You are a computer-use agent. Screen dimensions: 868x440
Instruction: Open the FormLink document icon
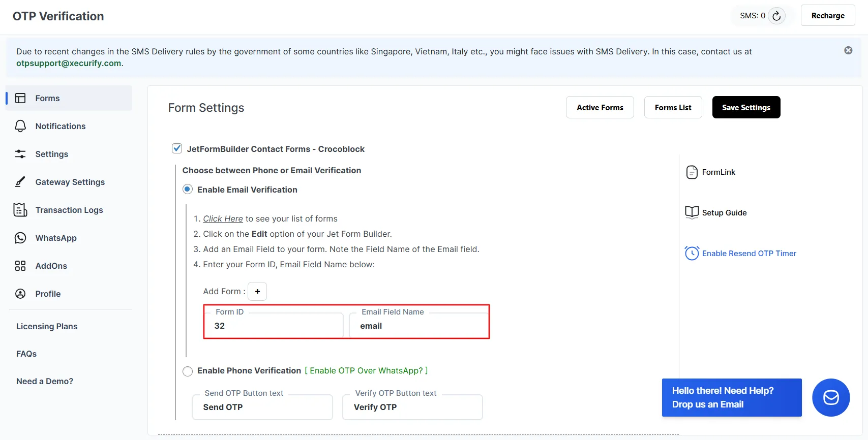[x=692, y=172]
